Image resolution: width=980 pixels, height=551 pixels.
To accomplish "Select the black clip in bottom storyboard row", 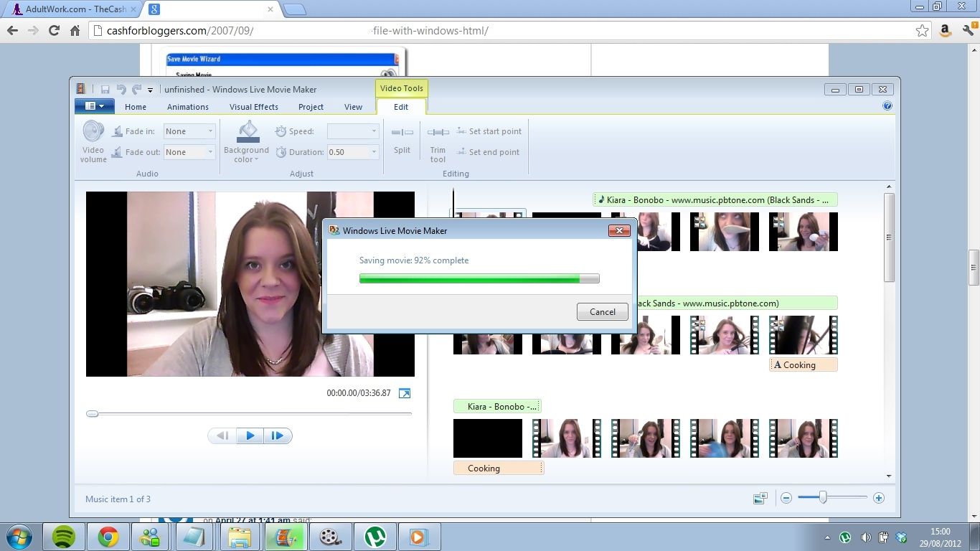I will coord(488,438).
